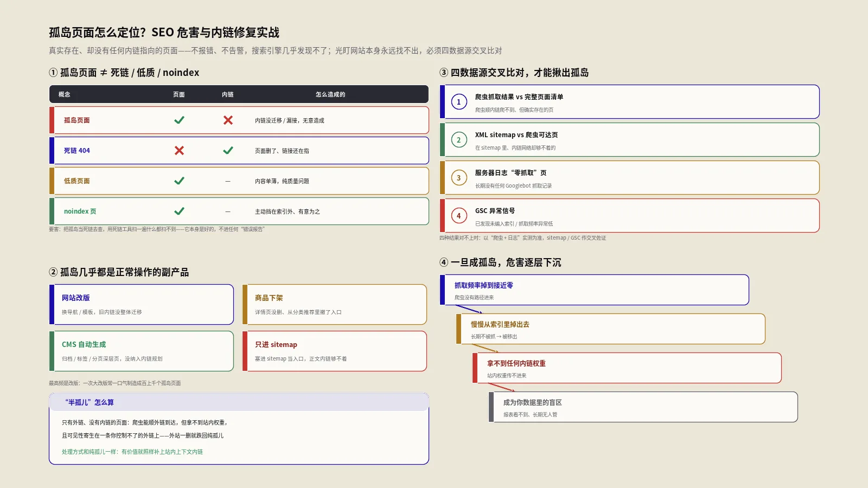
Task: Select the 死链 404 row label
Action: click(x=77, y=151)
